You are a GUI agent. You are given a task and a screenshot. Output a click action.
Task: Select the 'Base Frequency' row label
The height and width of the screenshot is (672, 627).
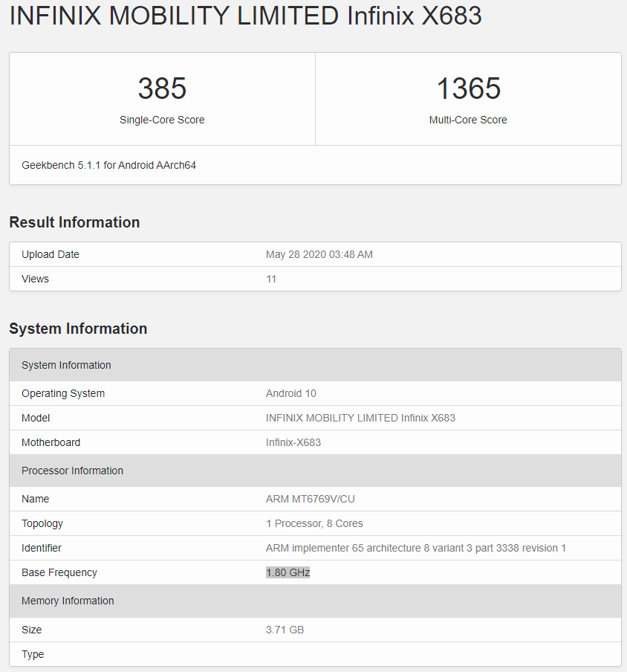coord(59,572)
